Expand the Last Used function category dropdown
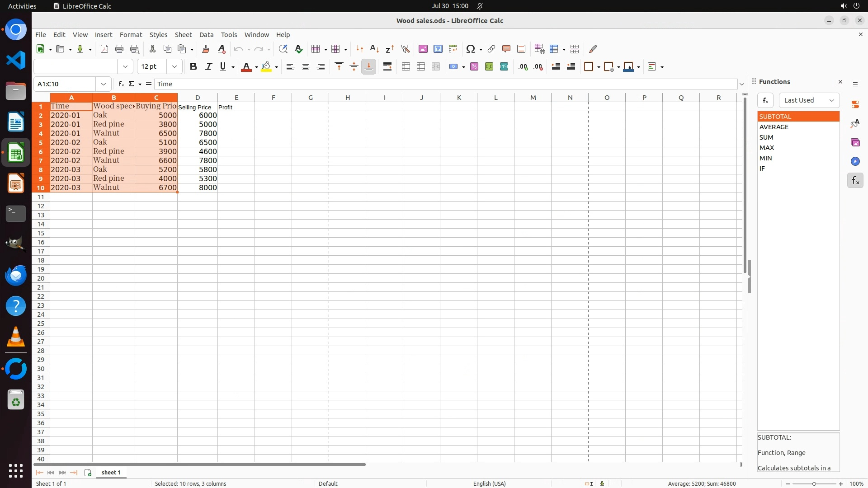The width and height of the screenshot is (868, 488). tap(809, 100)
